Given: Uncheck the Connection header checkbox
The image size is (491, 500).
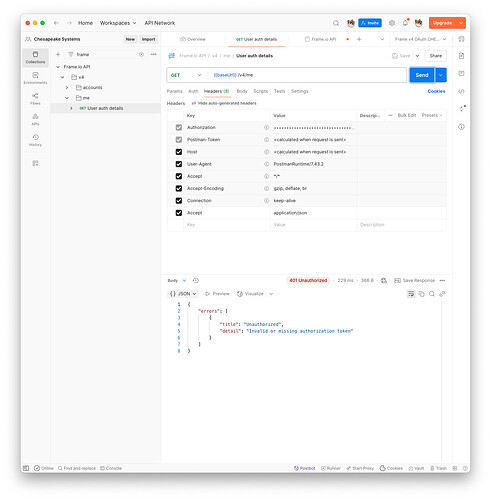Looking at the screenshot, I should click(x=179, y=201).
